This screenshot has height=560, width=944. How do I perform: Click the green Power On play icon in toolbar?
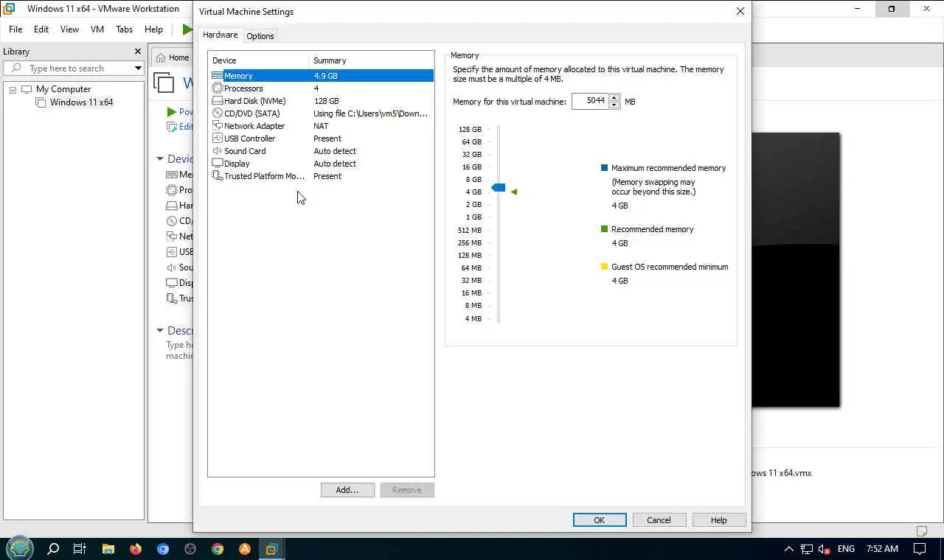coord(187,29)
